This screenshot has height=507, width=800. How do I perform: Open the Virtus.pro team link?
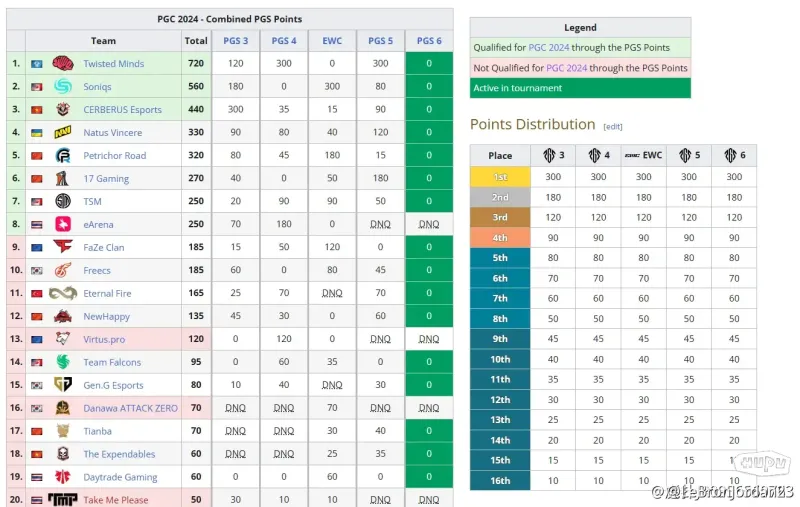104,339
